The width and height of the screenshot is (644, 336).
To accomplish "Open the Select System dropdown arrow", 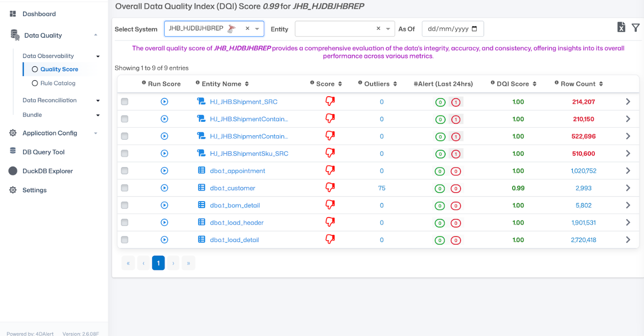I will 257,29.
